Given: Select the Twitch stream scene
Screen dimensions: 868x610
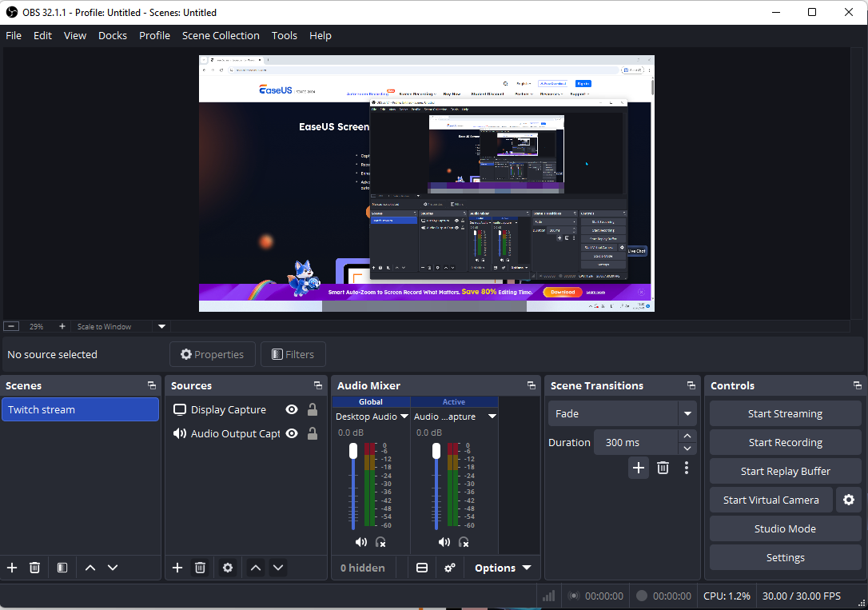Looking at the screenshot, I should coord(80,409).
